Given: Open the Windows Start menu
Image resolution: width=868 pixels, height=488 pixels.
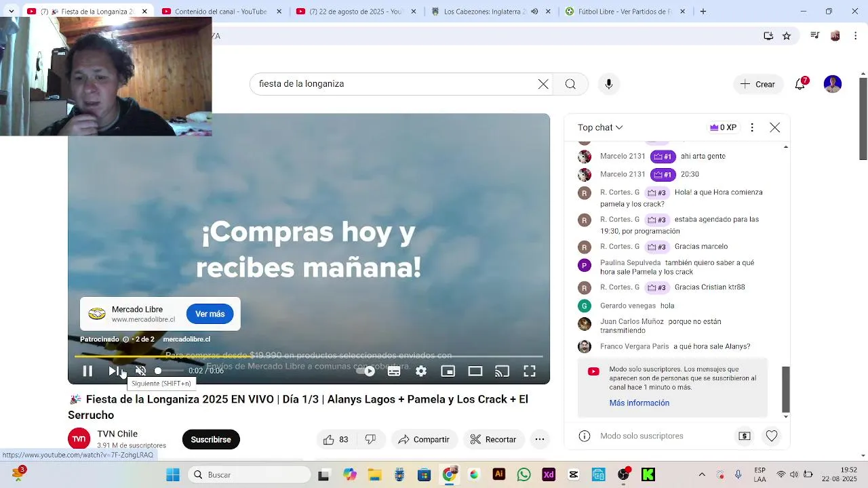Looking at the screenshot, I should pyautogui.click(x=173, y=474).
